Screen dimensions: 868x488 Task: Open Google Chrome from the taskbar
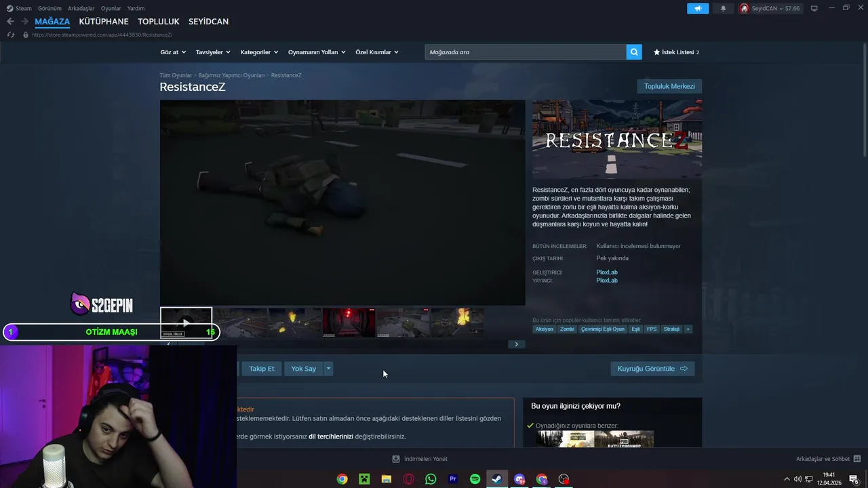coord(342,479)
